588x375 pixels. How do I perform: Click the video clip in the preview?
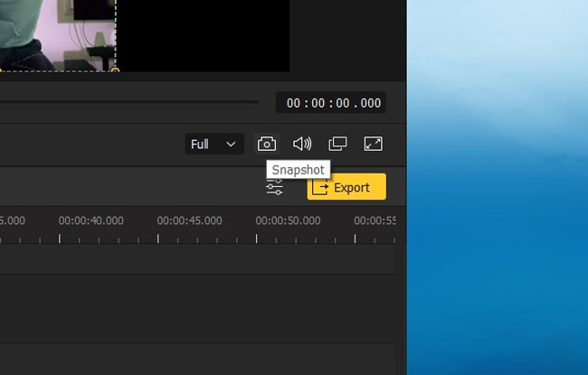pos(57,35)
